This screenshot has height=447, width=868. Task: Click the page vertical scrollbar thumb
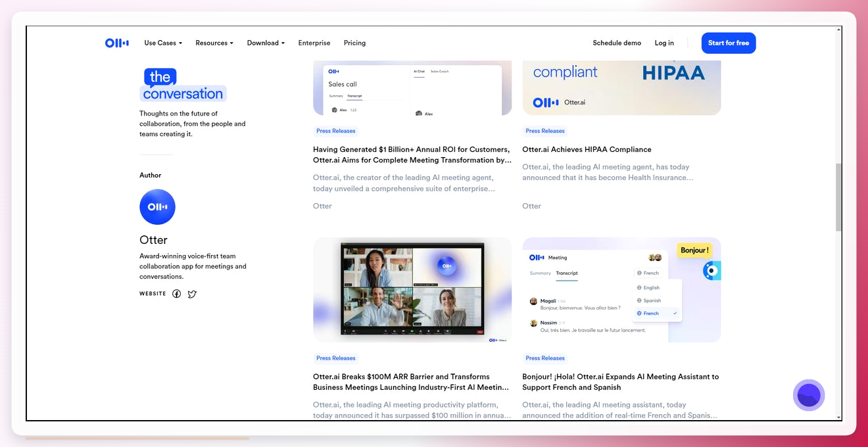click(x=838, y=197)
